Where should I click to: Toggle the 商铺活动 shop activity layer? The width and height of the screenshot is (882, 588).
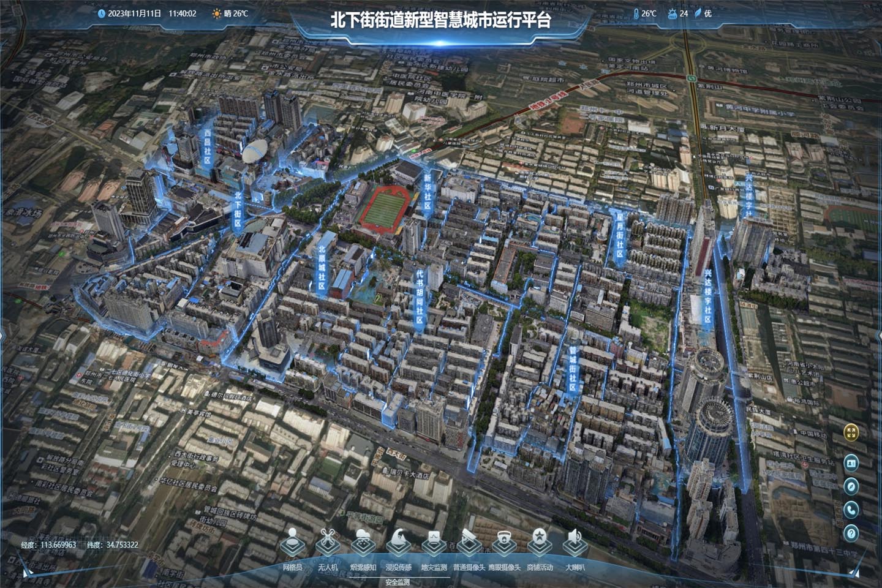538,543
